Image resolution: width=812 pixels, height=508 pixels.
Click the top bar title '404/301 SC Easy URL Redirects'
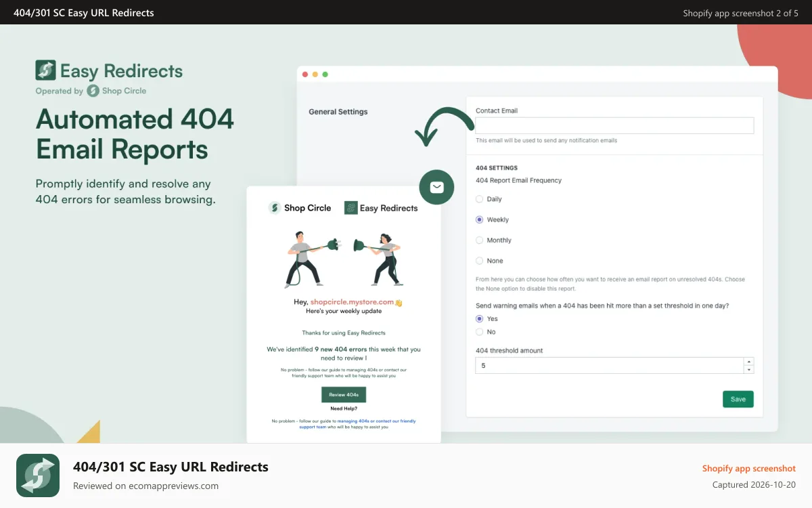(84, 13)
